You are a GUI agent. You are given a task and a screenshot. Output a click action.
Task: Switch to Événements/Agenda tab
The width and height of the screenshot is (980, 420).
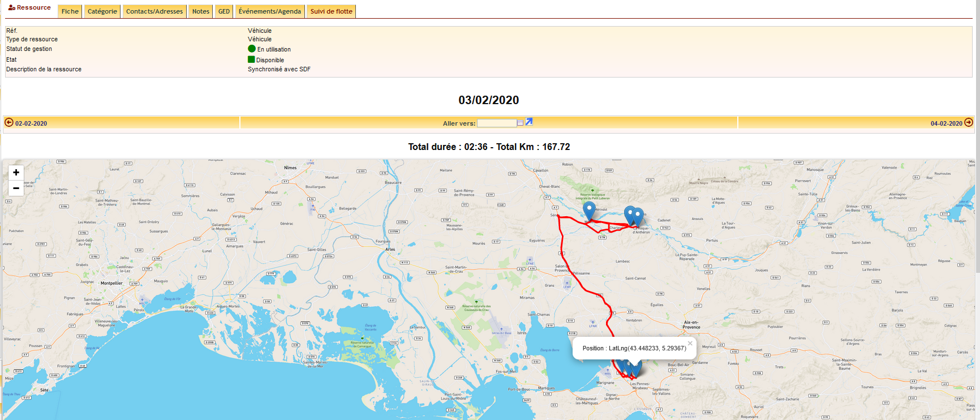tap(270, 11)
